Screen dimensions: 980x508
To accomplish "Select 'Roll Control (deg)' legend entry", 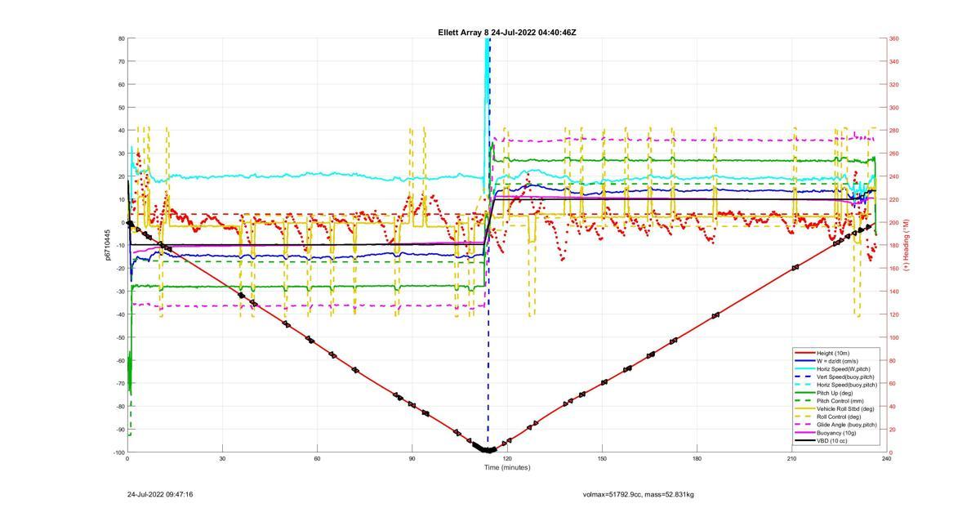I will (x=840, y=417).
